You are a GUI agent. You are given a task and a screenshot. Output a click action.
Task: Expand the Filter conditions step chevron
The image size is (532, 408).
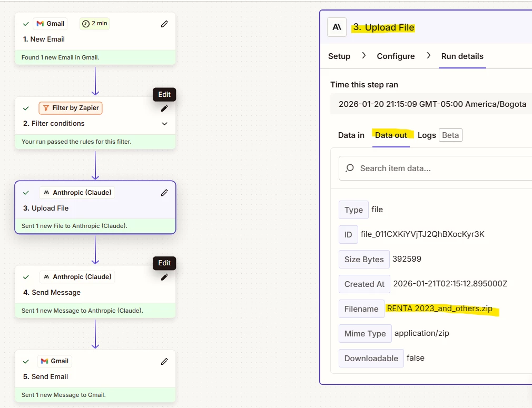pyautogui.click(x=164, y=124)
